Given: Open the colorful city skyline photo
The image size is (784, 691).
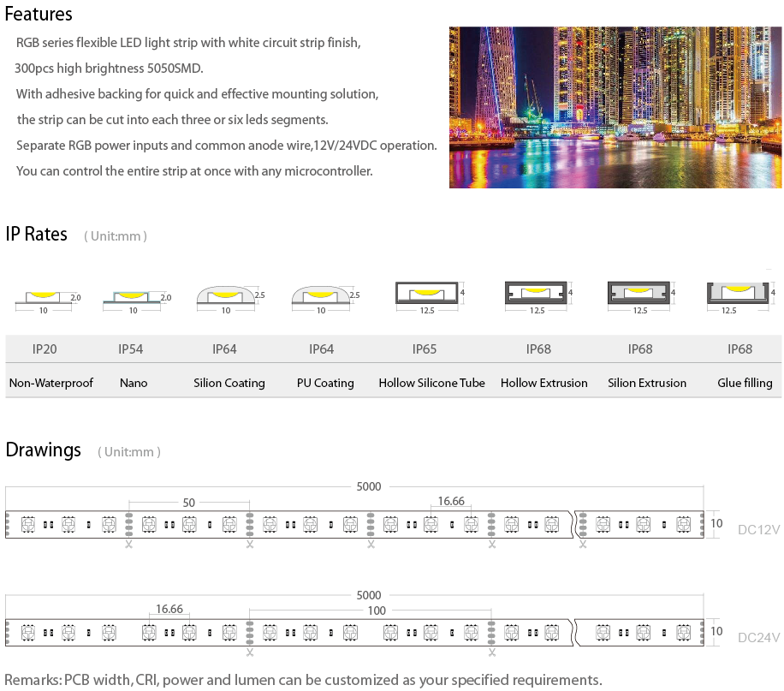Looking at the screenshot, I should point(615,107).
